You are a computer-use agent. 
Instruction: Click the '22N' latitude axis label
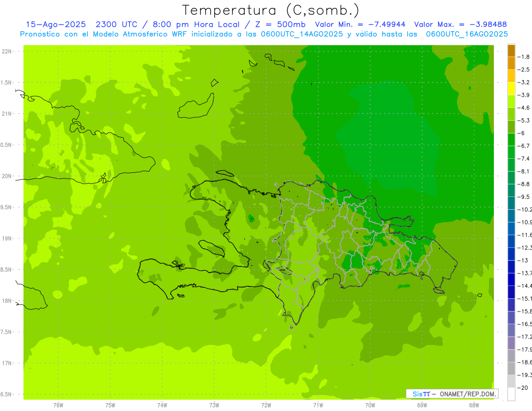pyautogui.click(x=7, y=51)
